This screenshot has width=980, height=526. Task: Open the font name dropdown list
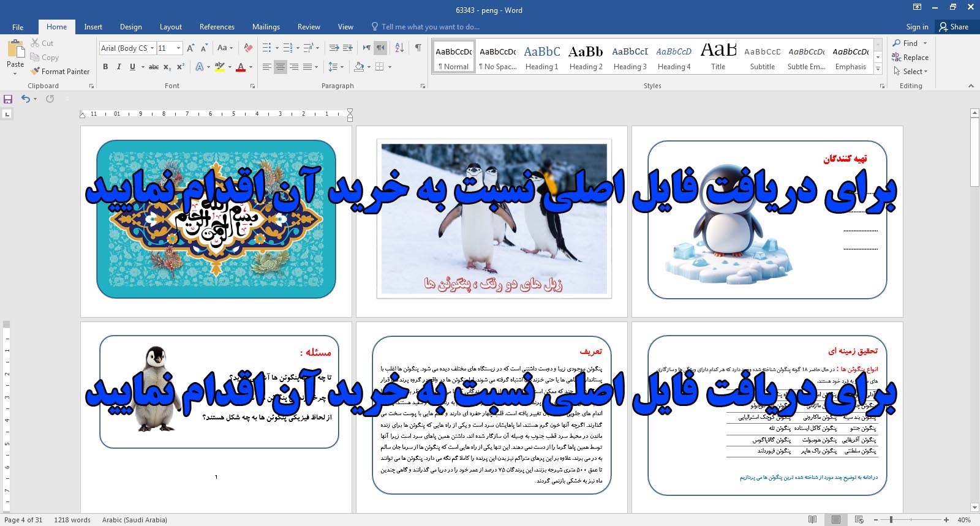click(x=151, y=48)
